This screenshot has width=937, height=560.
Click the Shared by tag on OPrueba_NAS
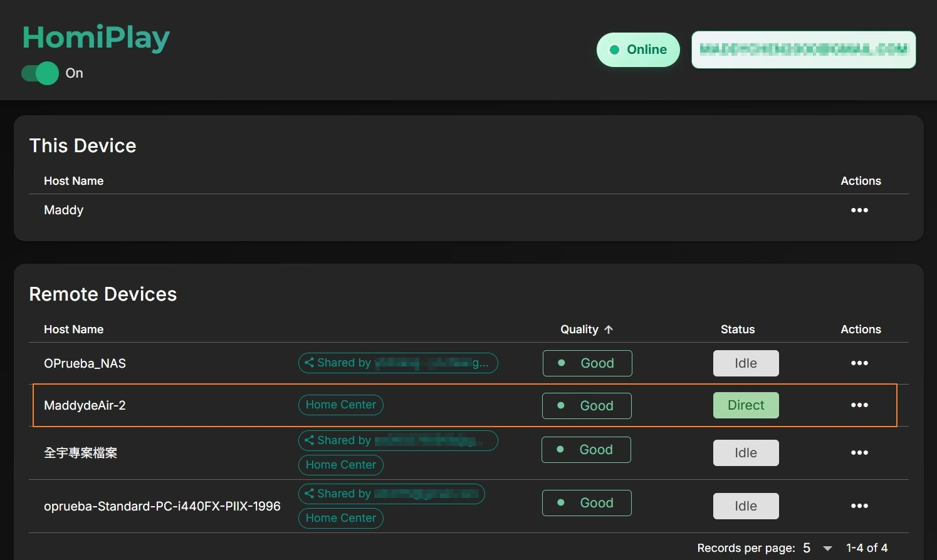point(398,363)
